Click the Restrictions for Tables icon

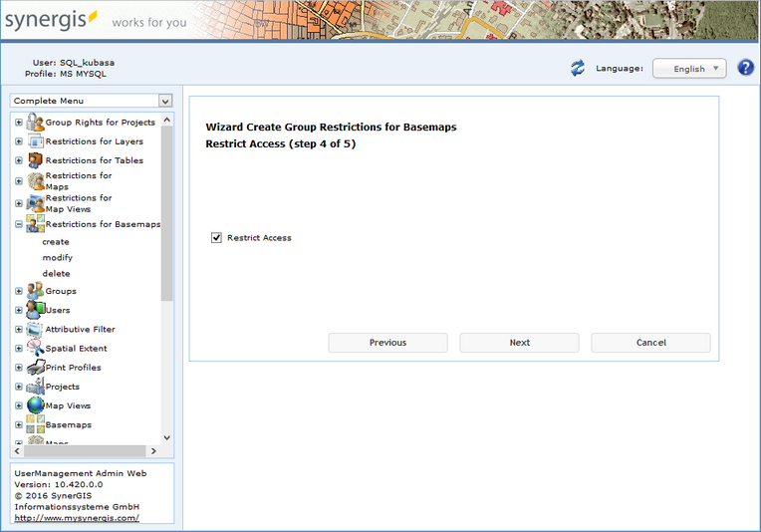click(36, 160)
